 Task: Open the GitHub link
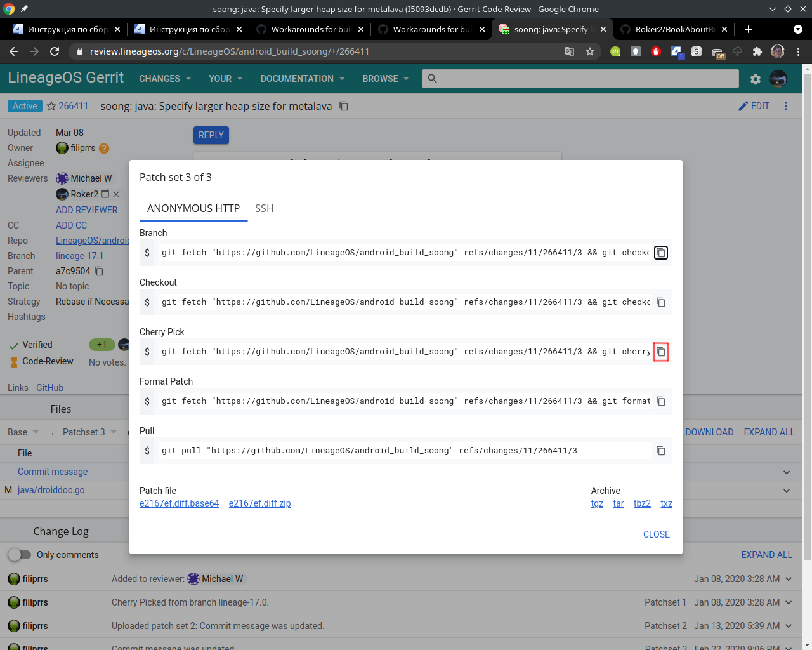pos(49,388)
